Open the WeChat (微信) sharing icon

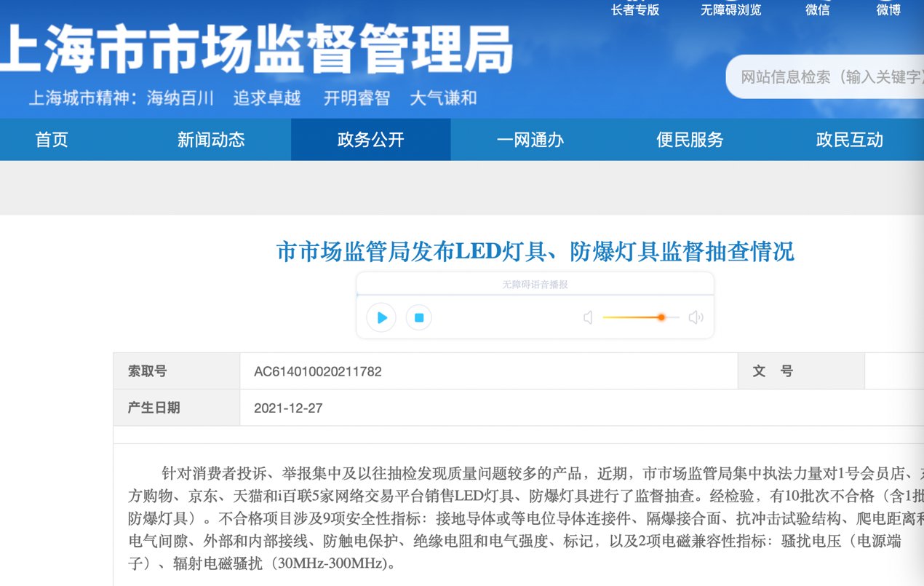point(816,10)
